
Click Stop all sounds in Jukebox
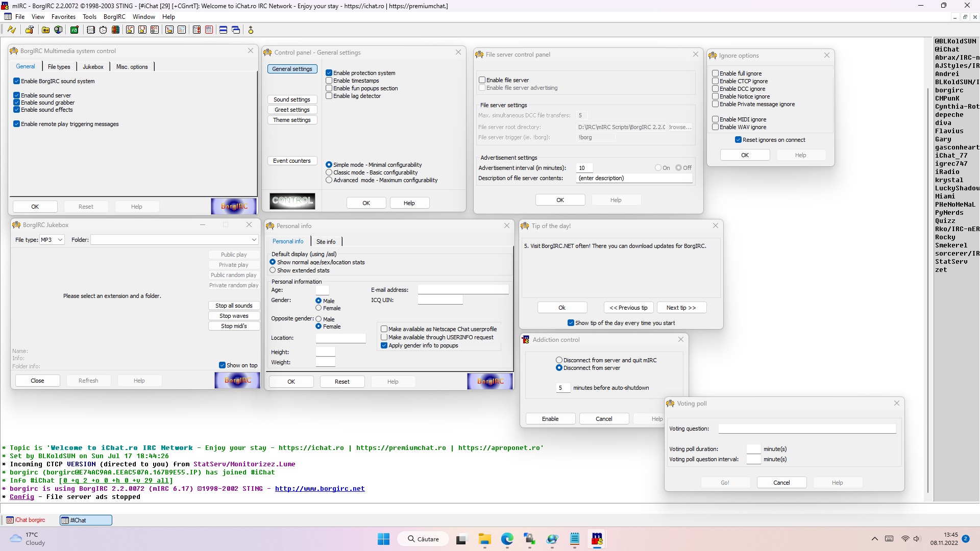[x=234, y=306]
